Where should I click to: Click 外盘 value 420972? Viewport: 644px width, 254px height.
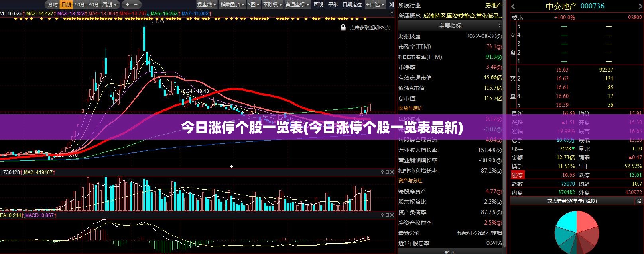[634, 192]
